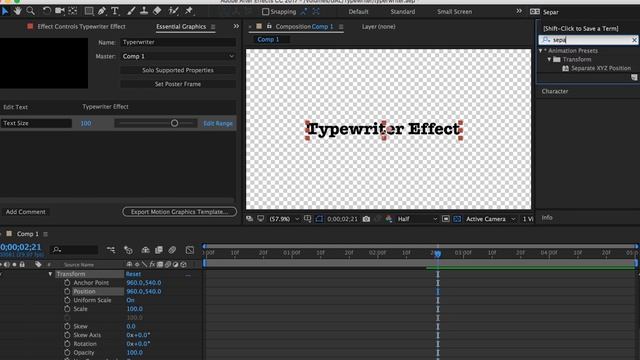Screen dimensions: 640x360
Task: Toggle Skew Axis stopwatch
Action: coord(67,335)
